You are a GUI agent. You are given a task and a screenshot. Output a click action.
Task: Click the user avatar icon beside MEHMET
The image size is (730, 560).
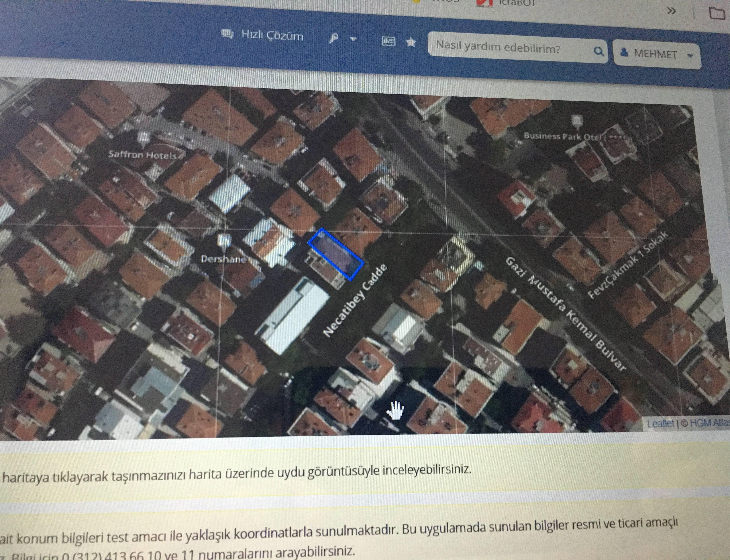point(624,53)
